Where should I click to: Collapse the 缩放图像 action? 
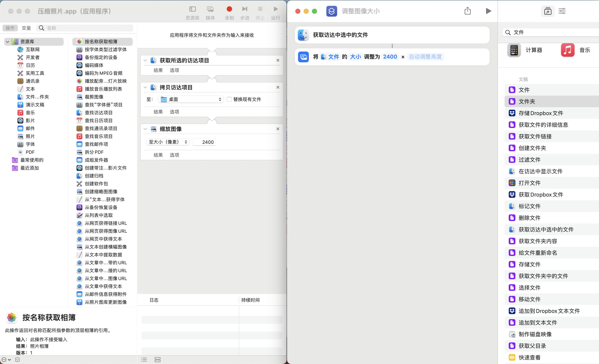[145, 129]
